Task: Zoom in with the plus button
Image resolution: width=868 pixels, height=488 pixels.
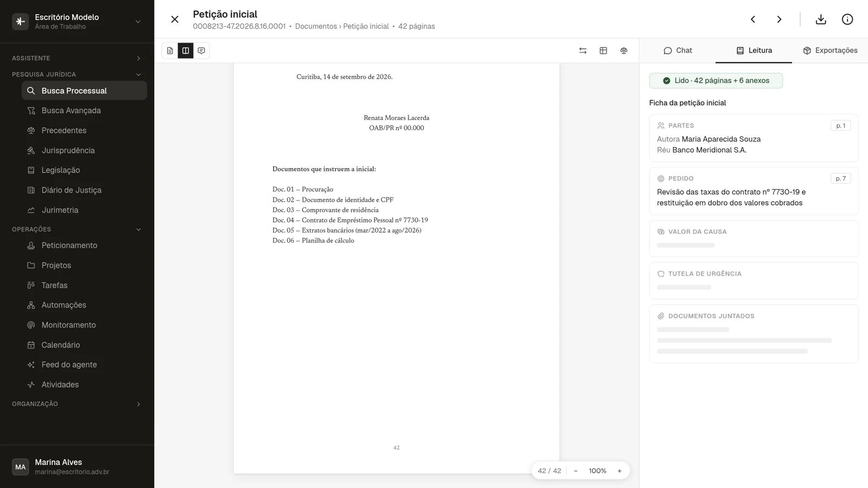Action: (x=620, y=471)
